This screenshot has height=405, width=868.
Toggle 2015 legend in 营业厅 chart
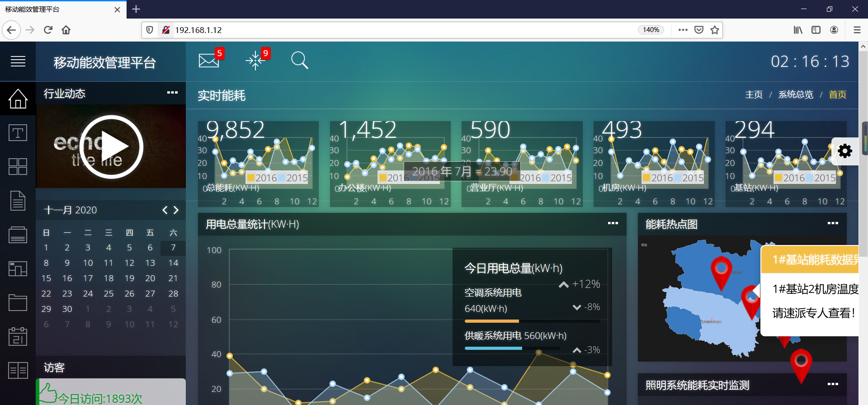click(557, 178)
